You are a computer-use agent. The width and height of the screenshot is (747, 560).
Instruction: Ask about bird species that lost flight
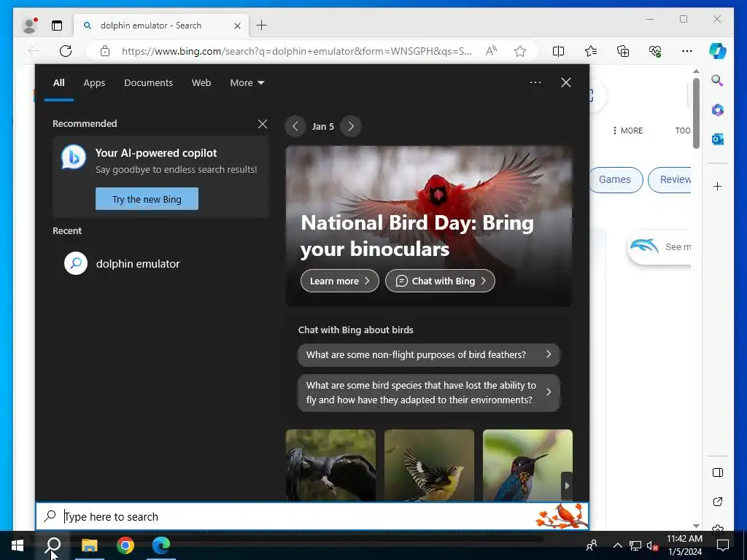tap(429, 392)
